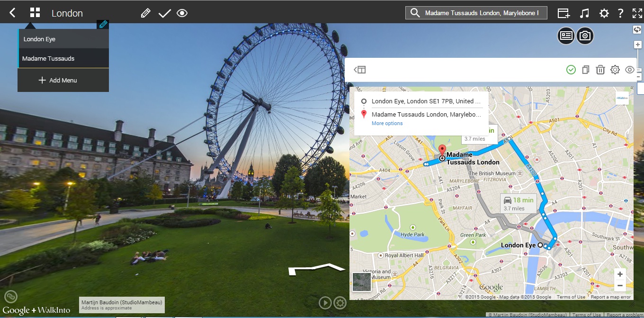The height and width of the screenshot is (318, 644).
Task: Select the London Eye menu item
Action: [x=63, y=39]
